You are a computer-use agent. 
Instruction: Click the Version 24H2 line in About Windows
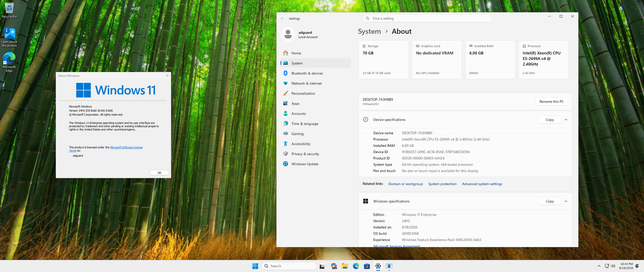[91, 111]
